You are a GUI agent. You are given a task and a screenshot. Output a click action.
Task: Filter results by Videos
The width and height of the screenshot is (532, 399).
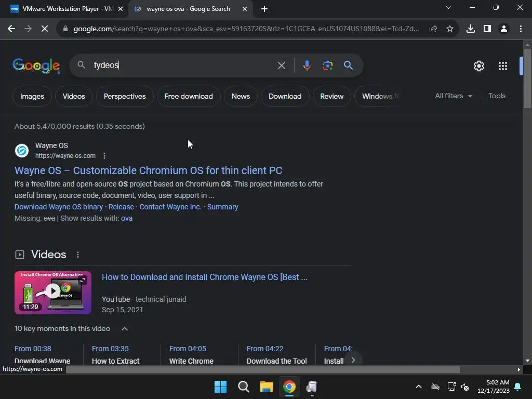pos(74,96)
